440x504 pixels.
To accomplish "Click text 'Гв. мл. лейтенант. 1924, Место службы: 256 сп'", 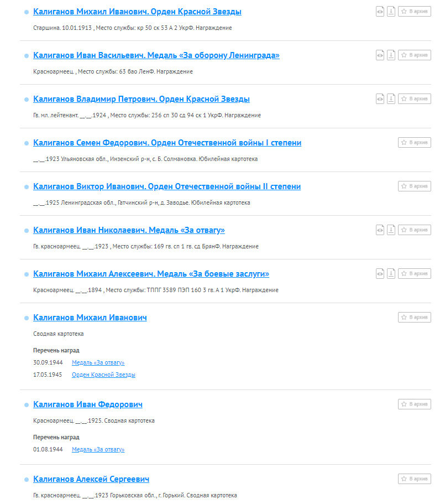I will 147,116.
